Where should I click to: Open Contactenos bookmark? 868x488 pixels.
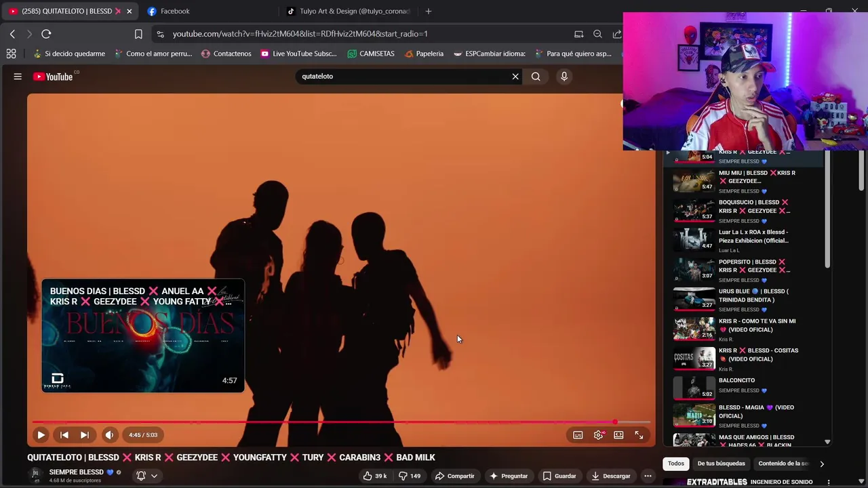[x=226, y=54]
